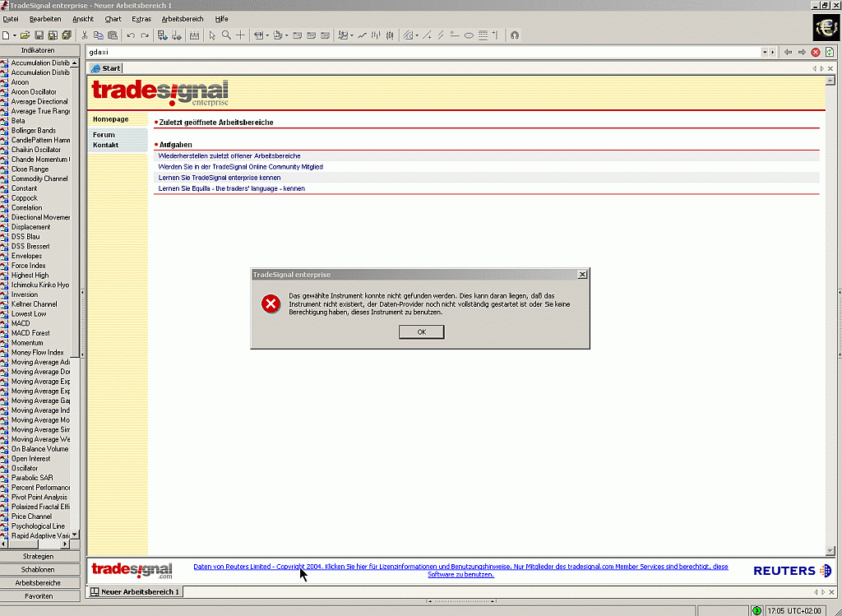The height and width of the screenshot is (616, 842).
Task: Switch to bar chart icon
Action: [377, 35]
